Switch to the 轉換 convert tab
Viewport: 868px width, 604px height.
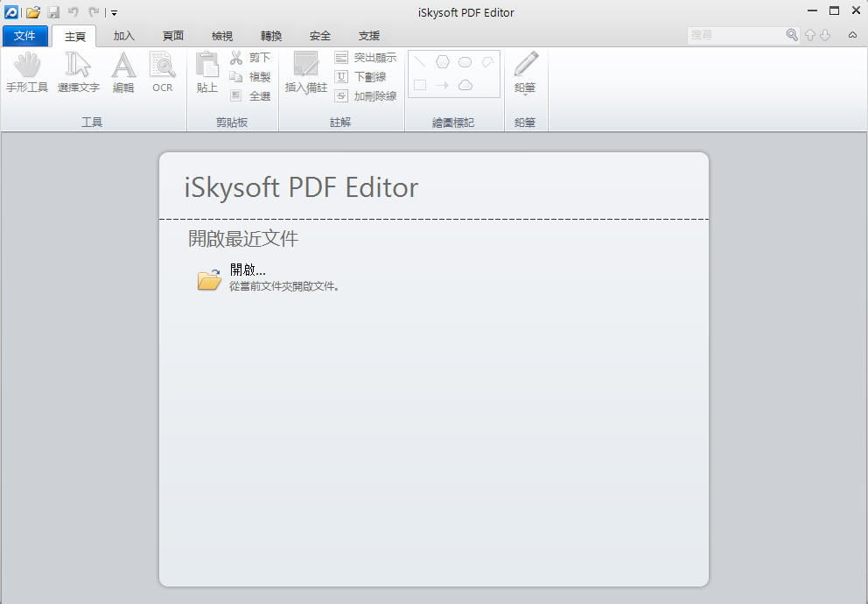click(x=271, y=36)
